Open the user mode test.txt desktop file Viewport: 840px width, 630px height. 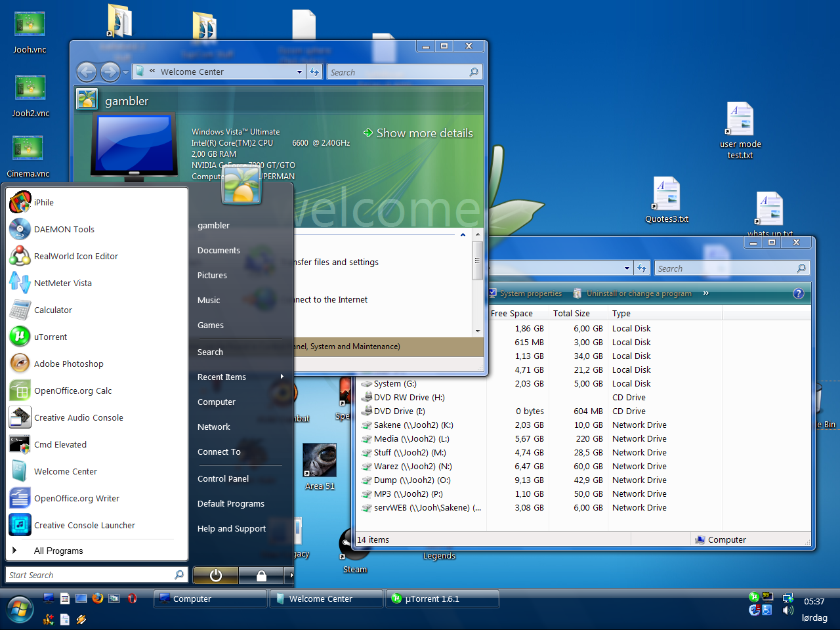pyautogui.click(x=740, y=131)
